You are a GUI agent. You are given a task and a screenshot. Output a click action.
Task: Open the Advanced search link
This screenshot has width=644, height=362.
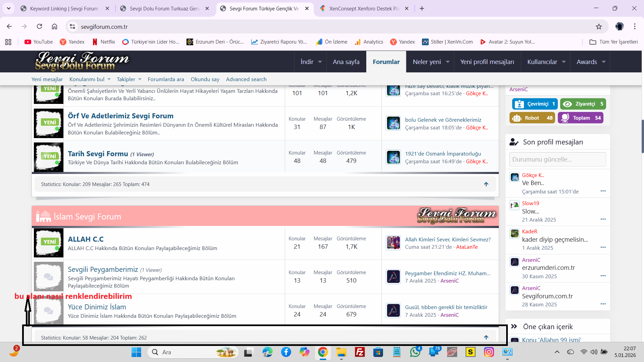point(246,79)
